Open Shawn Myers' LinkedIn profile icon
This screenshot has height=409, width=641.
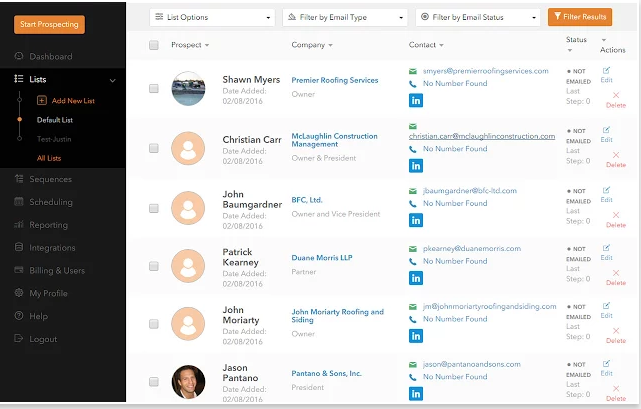coord(416,100)
